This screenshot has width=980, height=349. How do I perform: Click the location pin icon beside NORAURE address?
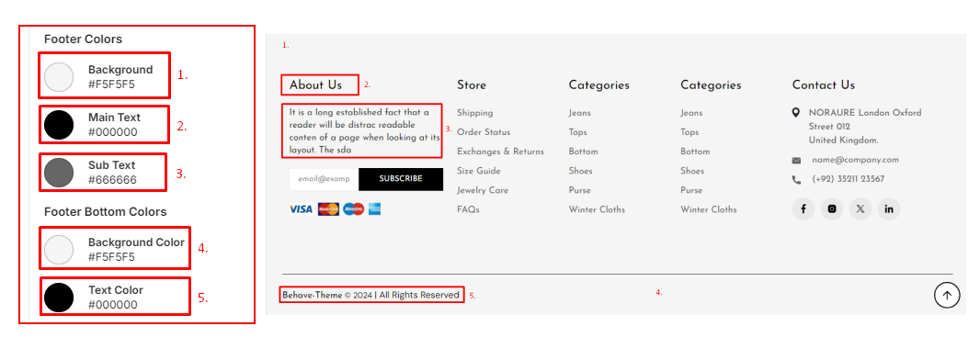tap(795, 113)
